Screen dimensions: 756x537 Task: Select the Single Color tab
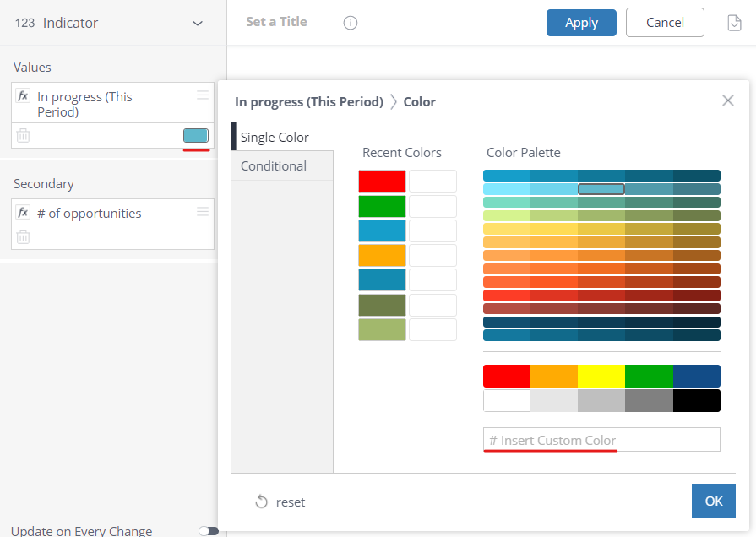[x=275, y=137]
